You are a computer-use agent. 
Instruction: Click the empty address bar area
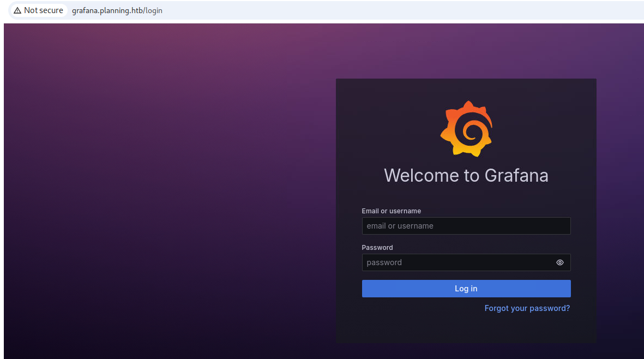coord(382,10)
